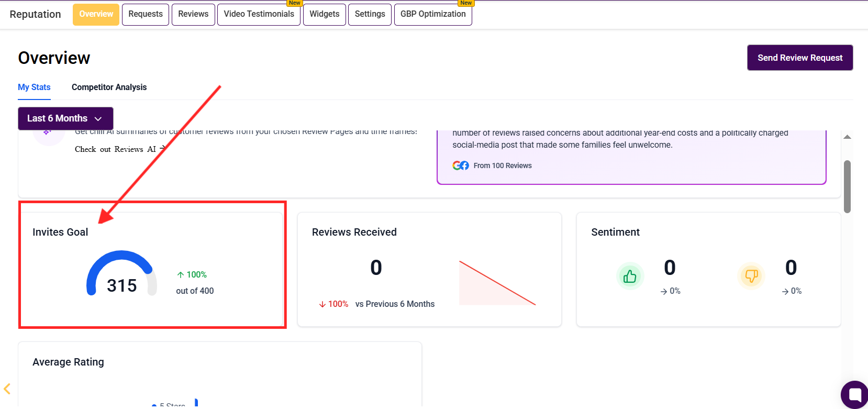Click the Reviews Received trend chart
868x409 pixels.
point(497,283)
